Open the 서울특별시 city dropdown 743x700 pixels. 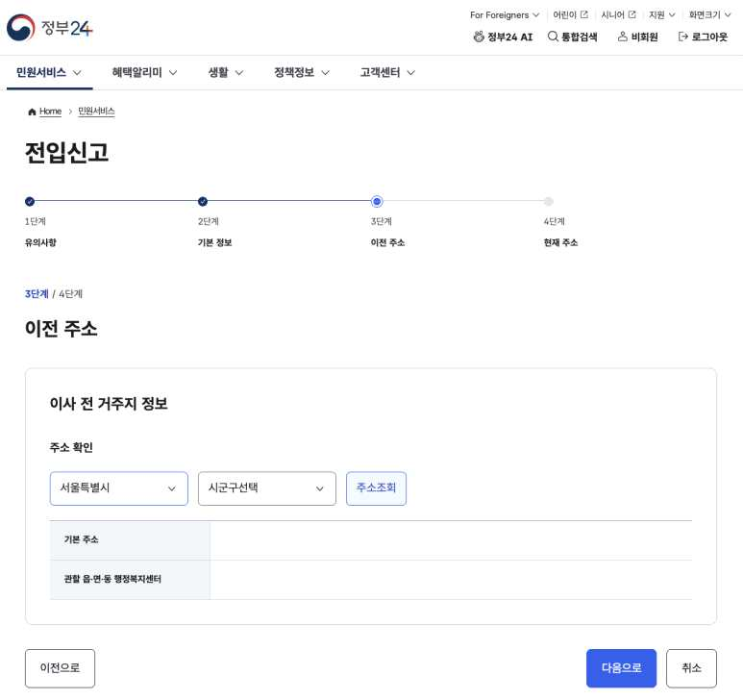click(x=119, y=488)
